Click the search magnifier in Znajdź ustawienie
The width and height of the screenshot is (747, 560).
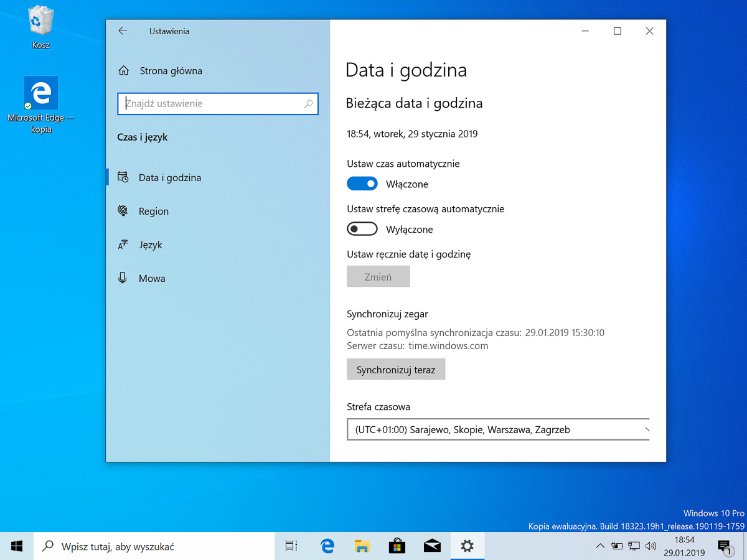308,104
